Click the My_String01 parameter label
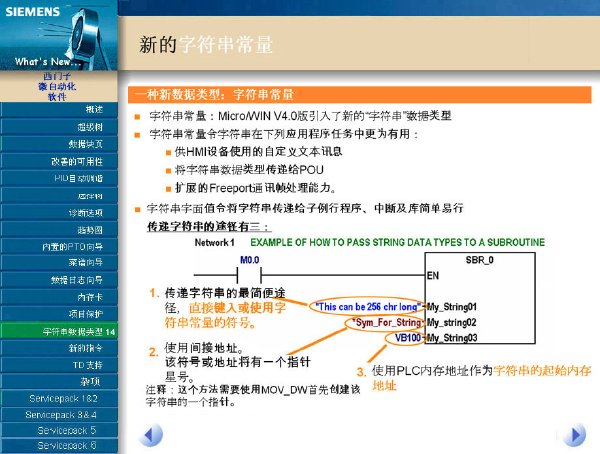 point(452,307)
